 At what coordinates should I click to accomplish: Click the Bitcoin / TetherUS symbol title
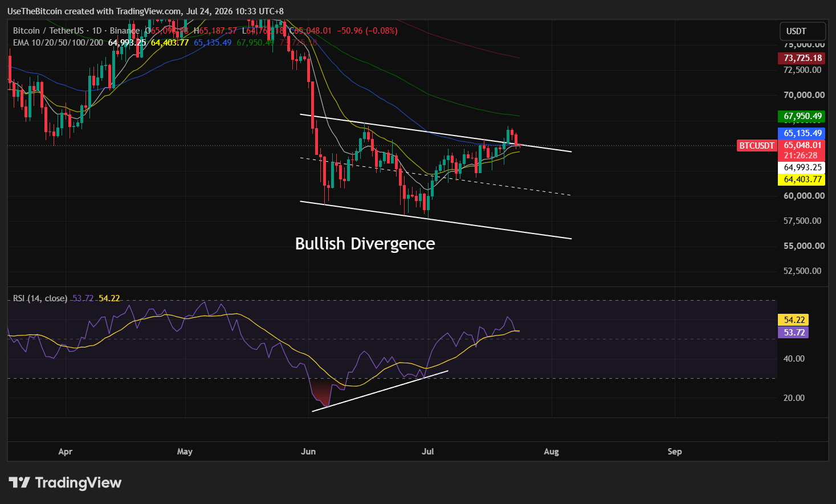point(48,31)
